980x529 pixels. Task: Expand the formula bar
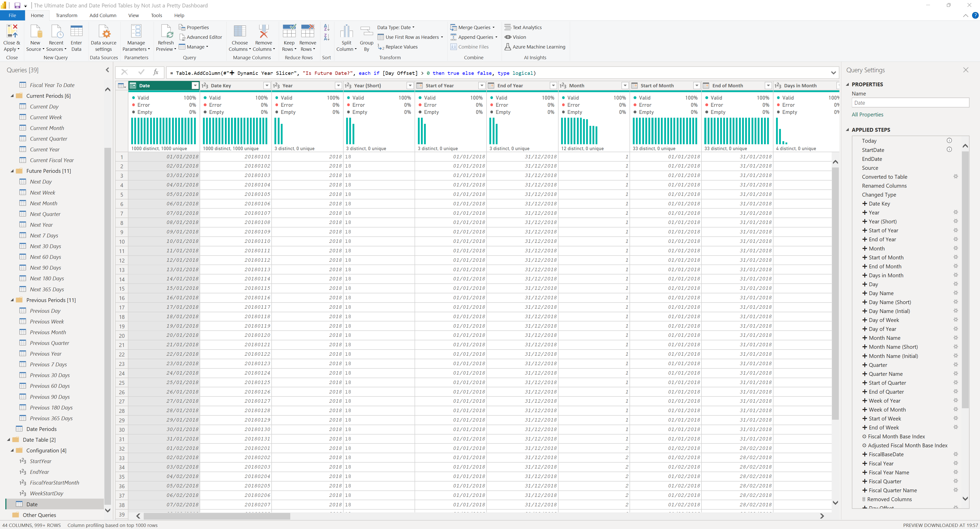pos(833,73)
